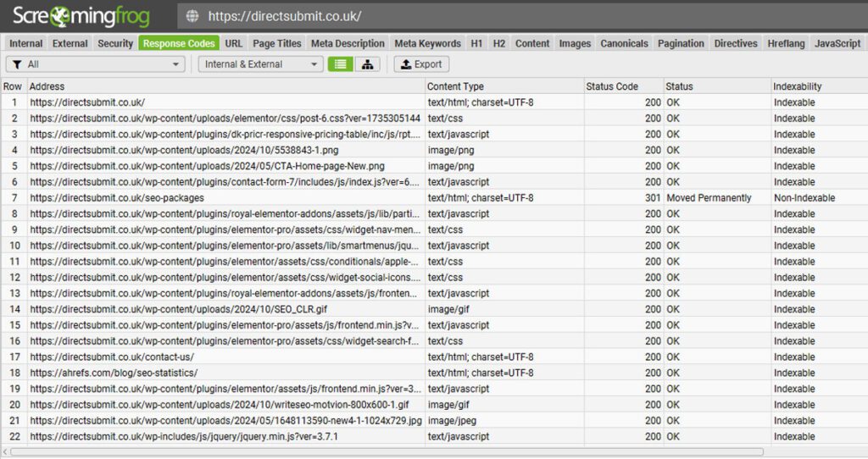Switch to list view mode
Screen dimensions: 868x459
pos(340,64)
